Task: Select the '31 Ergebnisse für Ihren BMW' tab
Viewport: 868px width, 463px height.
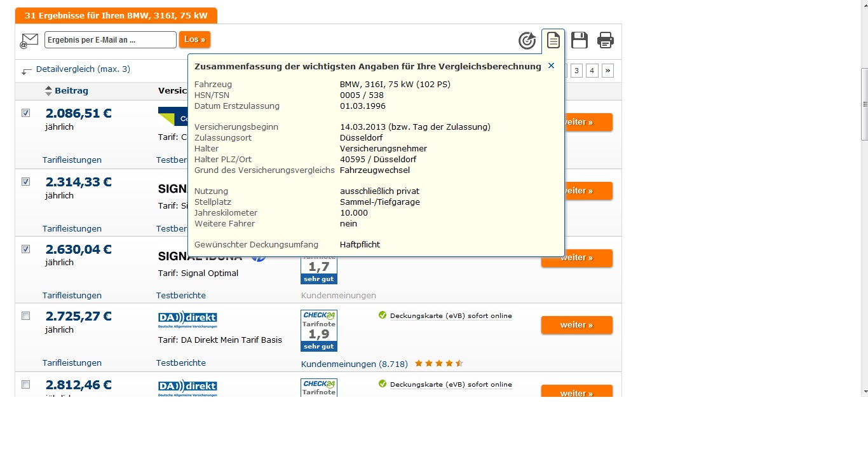Action: coord(116,15)
